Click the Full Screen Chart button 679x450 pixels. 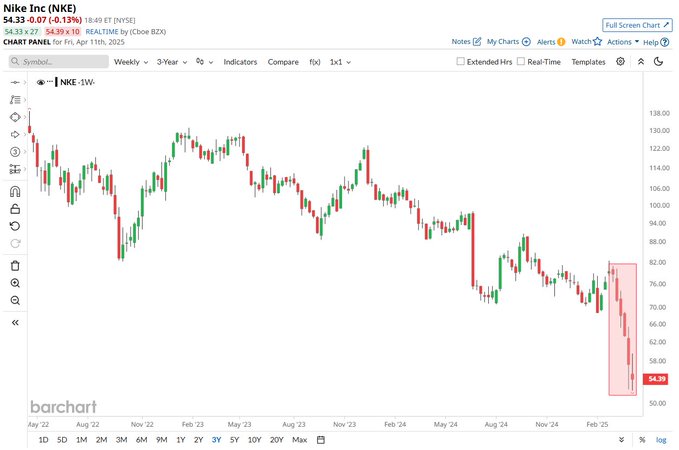pyautogui.click(x=638, y=24)
